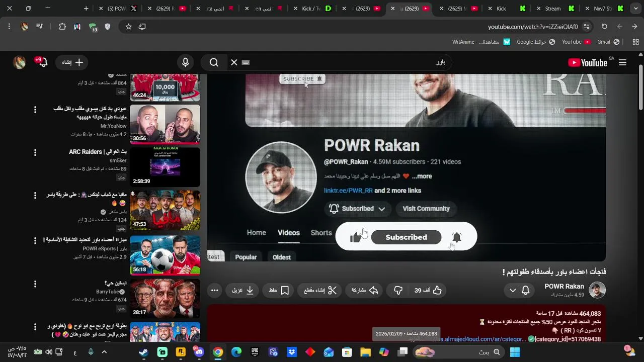Screen dimensions: 644x362
Task: Open File Explorer from taskbar
Action: 365,352
